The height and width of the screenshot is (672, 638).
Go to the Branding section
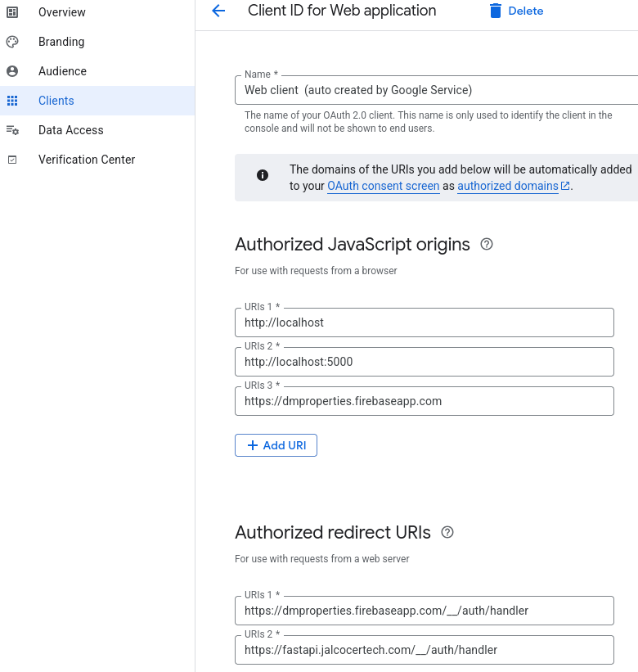[61, 42]
